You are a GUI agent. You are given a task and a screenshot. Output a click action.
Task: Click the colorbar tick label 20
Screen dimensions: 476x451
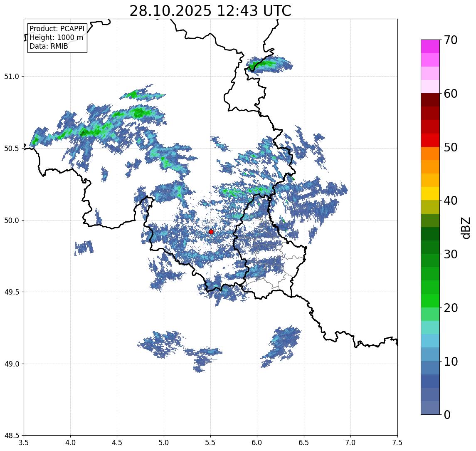coord(451,308)
